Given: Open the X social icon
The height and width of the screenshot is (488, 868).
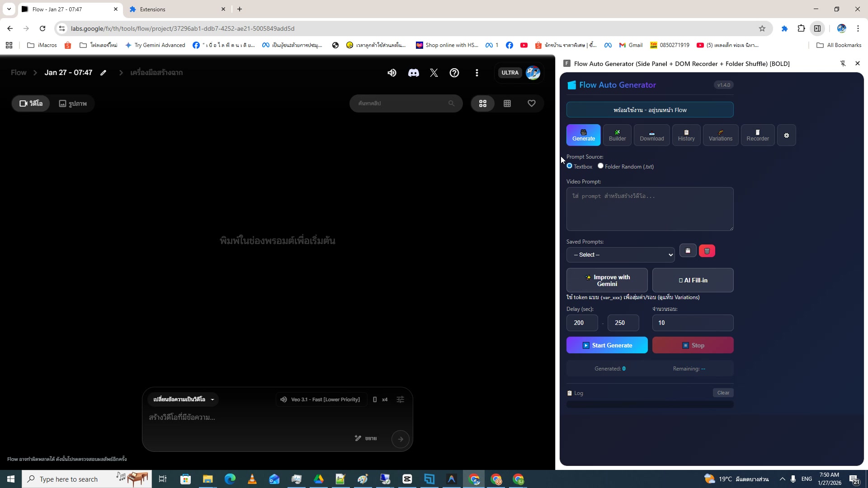Looking at the screenshot, I should coord(434,73).
